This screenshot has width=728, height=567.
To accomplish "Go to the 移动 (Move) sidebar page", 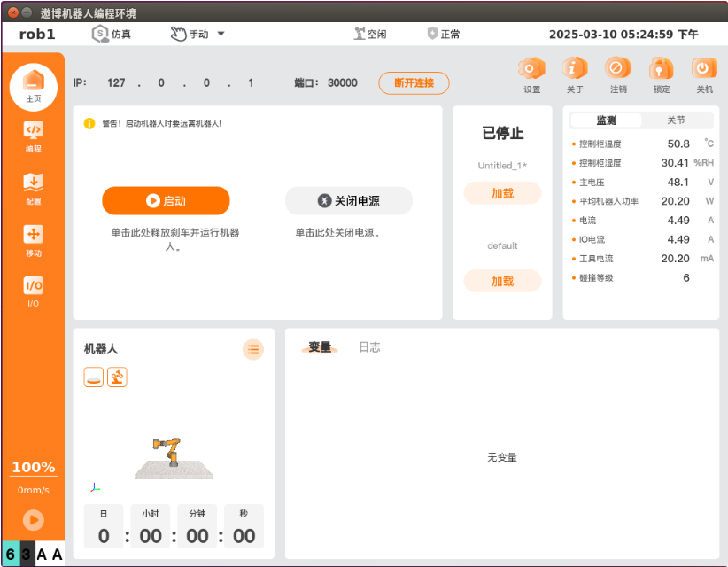I will (x=33, y=239).
